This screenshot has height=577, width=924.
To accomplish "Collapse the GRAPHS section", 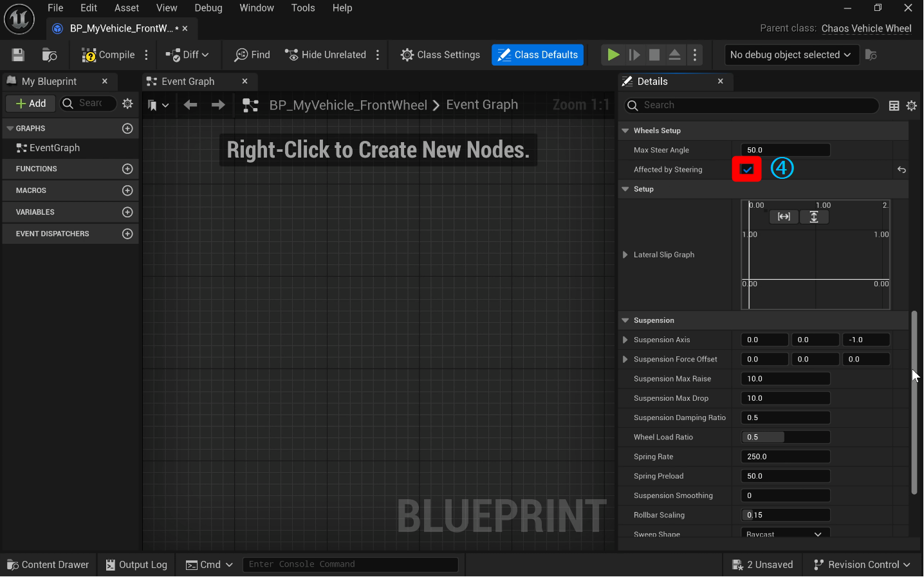I will click(10, 129).
